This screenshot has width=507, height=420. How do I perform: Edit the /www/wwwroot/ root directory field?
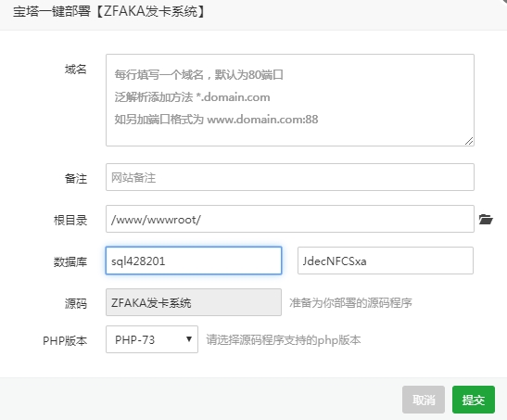[290, 219]
